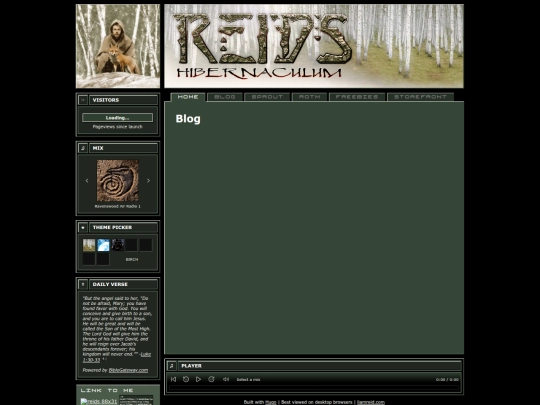Choose the blue sky theme swatch
The height and width of the screenshot is (405, 540).
tap(103, 245)
